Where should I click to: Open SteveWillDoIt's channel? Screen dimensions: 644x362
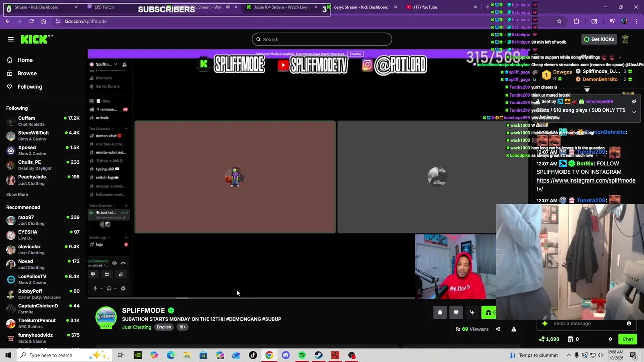point(43,136)
